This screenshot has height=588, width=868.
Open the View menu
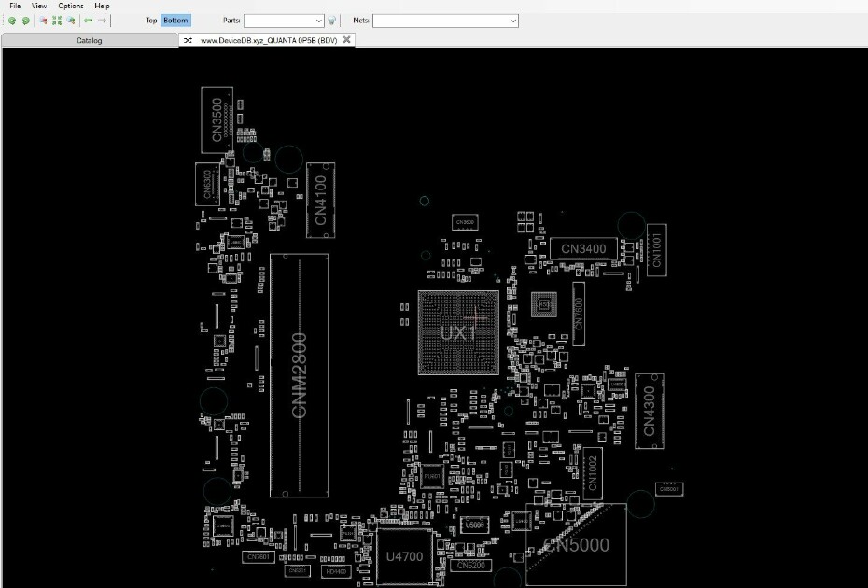[x=39, y=6]
